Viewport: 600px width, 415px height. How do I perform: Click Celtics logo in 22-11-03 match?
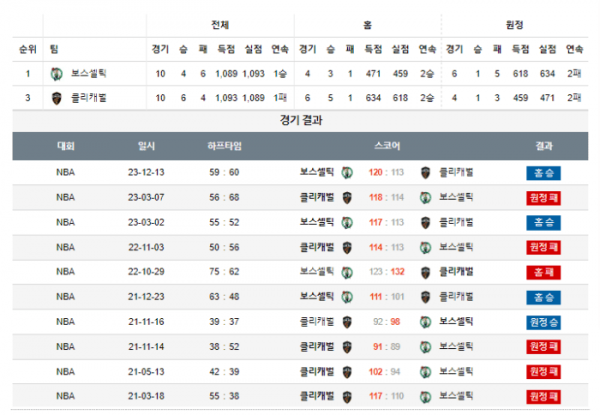point(425,247)
